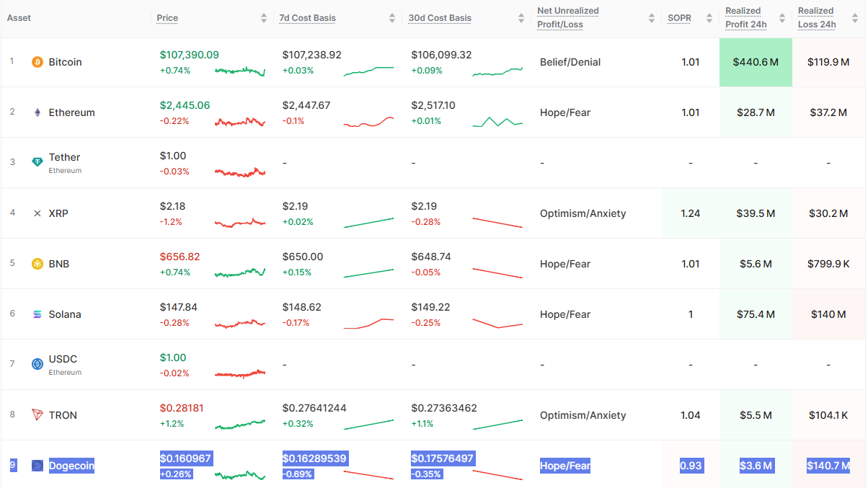The image size is (868, 488).
Task: Select the XRP asset icon
Action: pos(37,213)
